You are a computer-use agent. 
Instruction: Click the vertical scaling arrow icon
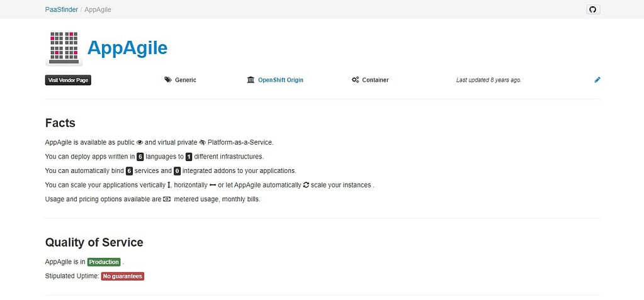[169, 185]
